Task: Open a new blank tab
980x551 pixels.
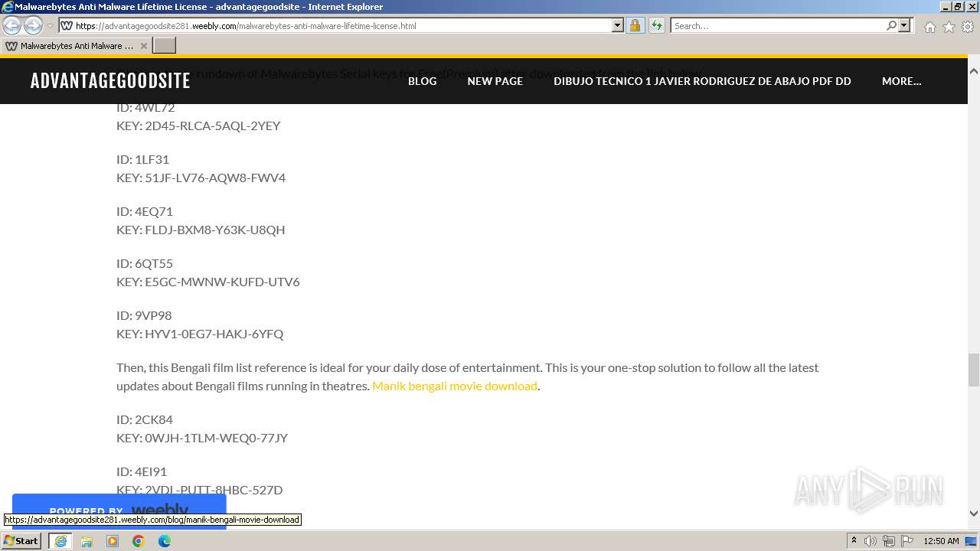Action: click(165, 46)
